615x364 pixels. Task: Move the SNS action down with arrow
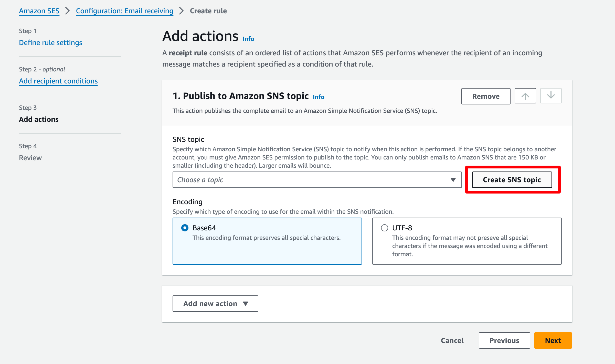(x=551, y=96)
